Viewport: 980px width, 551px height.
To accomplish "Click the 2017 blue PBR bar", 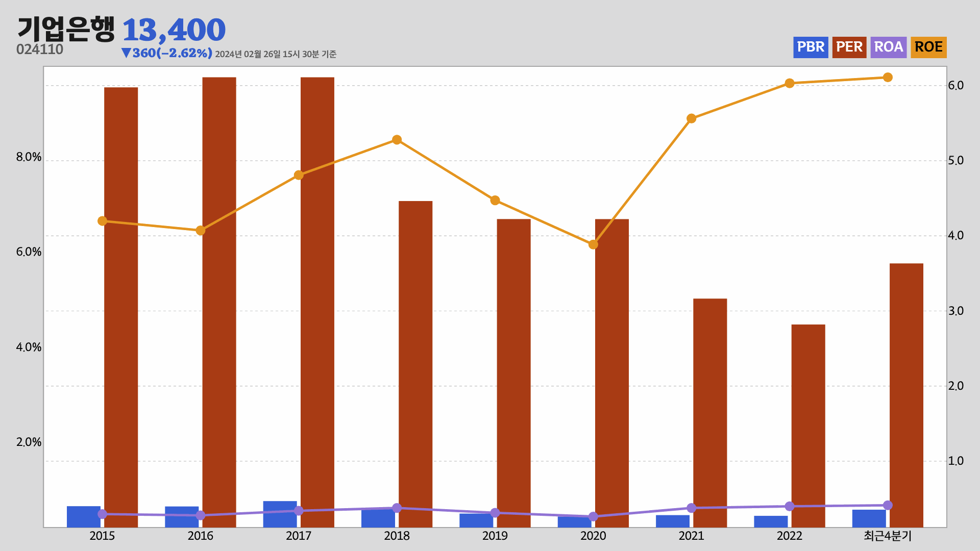I will 280,514.
